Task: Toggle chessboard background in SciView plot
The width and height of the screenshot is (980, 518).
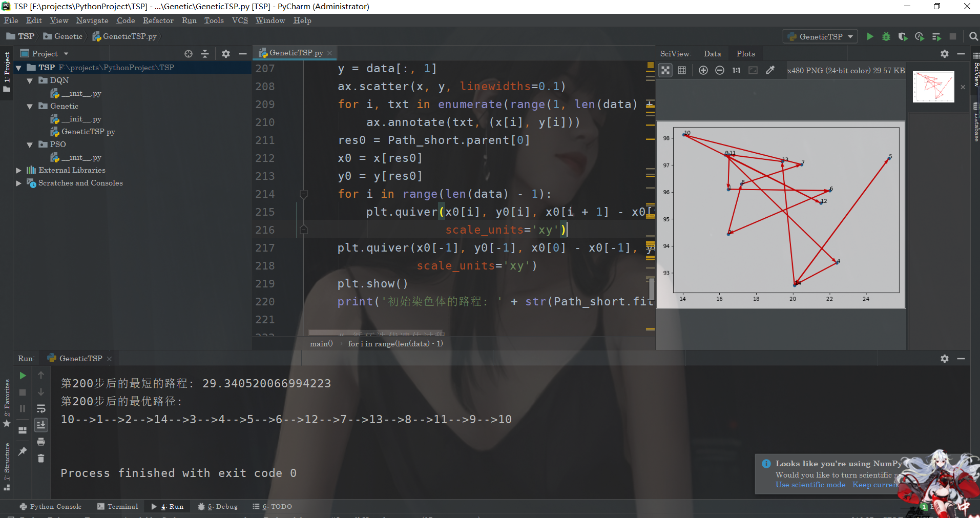Action: coord(665,70)
